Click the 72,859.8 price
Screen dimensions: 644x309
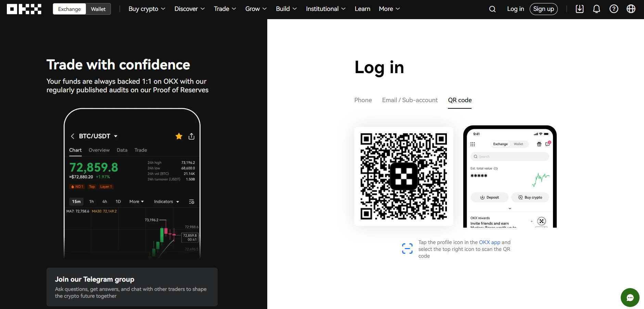coord(94,167)
